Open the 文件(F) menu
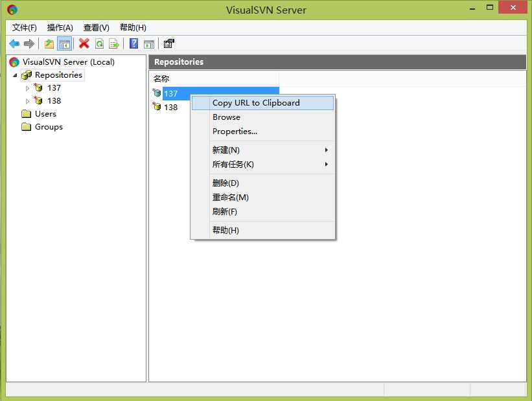The height and width of the screenshot is (401, 532). [x=25, y=27]
